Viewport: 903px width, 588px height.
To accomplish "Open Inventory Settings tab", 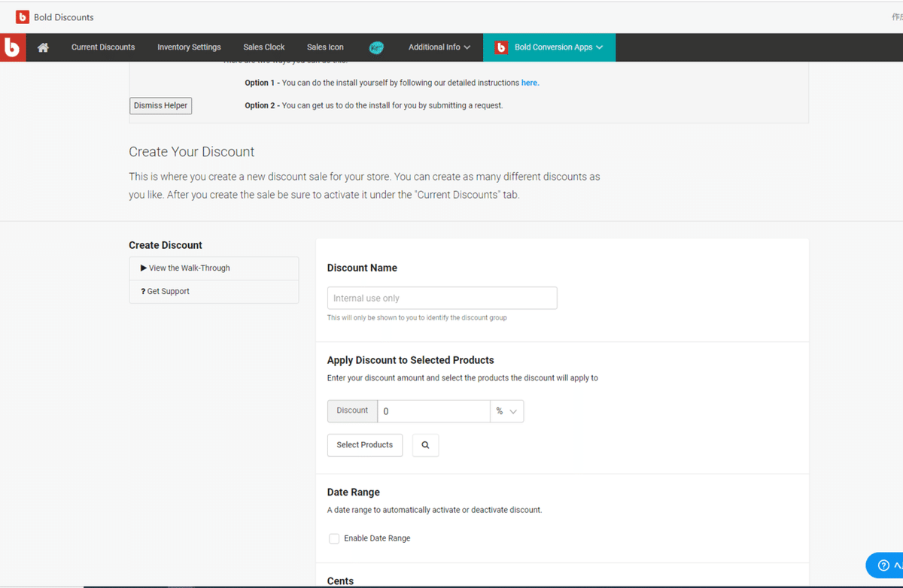I will point(189,47).
